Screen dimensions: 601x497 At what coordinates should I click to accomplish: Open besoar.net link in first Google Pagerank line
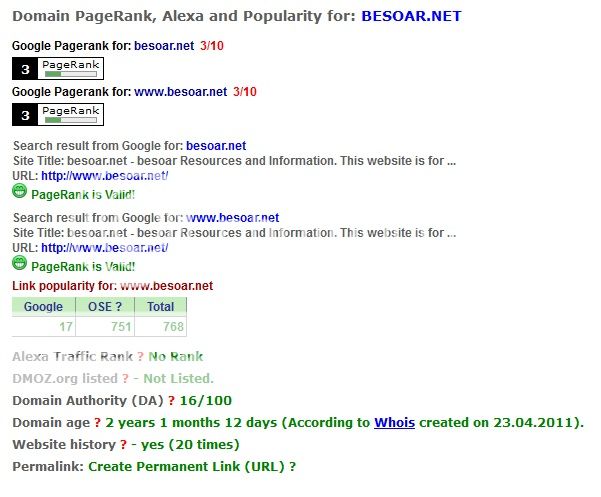click(164, 46)
